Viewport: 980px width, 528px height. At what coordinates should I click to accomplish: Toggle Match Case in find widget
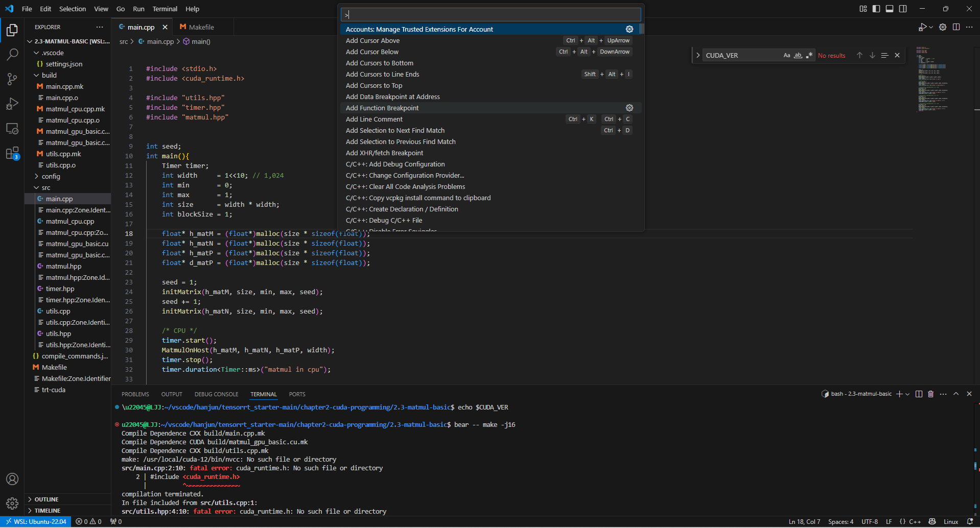(x=787, y=55)
